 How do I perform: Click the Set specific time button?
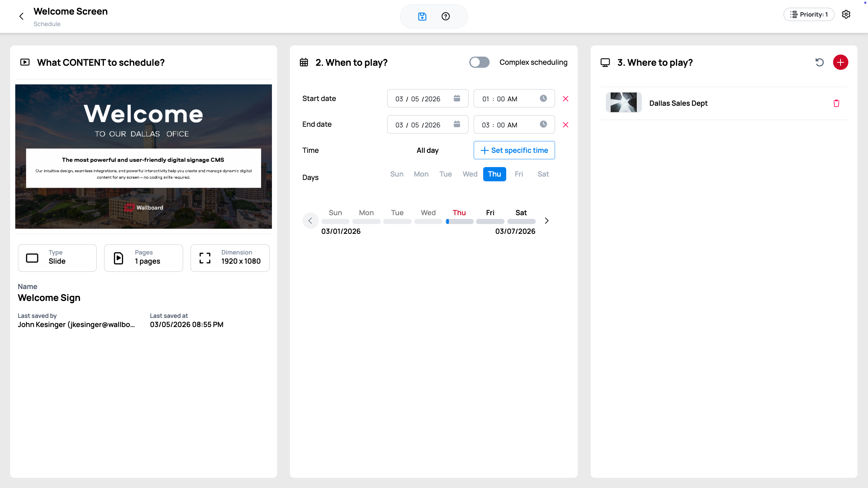pos(514,150)
